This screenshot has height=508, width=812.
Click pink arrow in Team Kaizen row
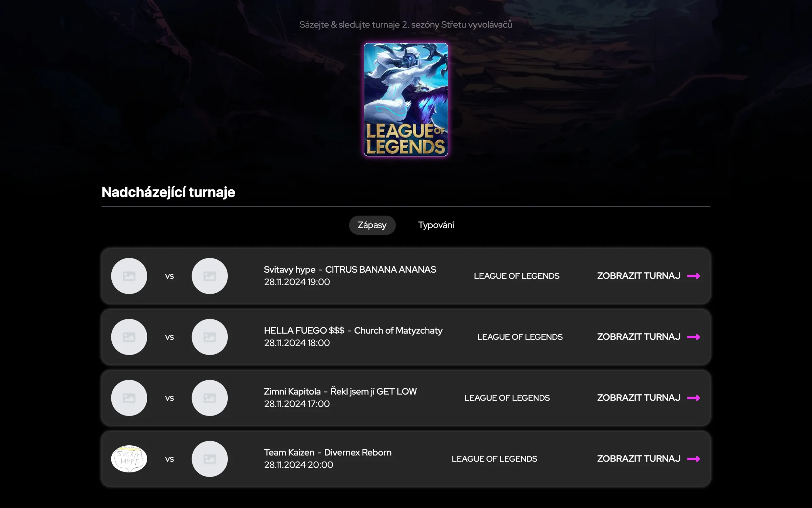pos(694,459)
